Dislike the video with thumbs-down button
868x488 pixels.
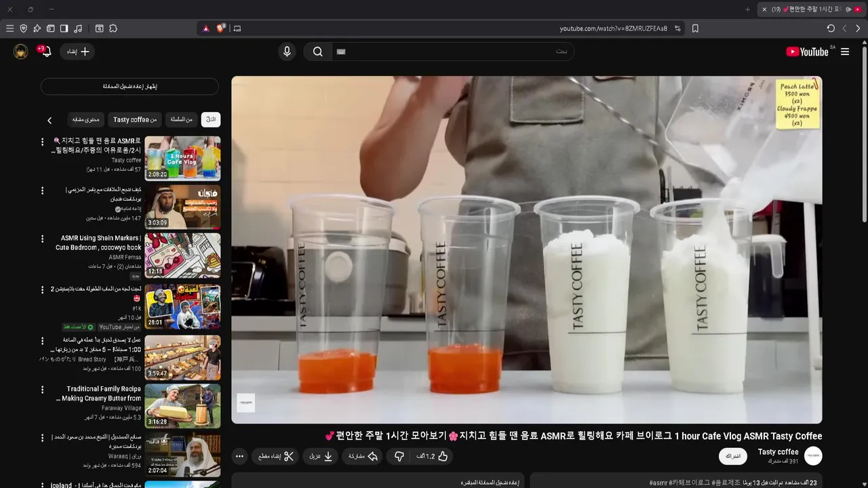[x=399, y=456]
